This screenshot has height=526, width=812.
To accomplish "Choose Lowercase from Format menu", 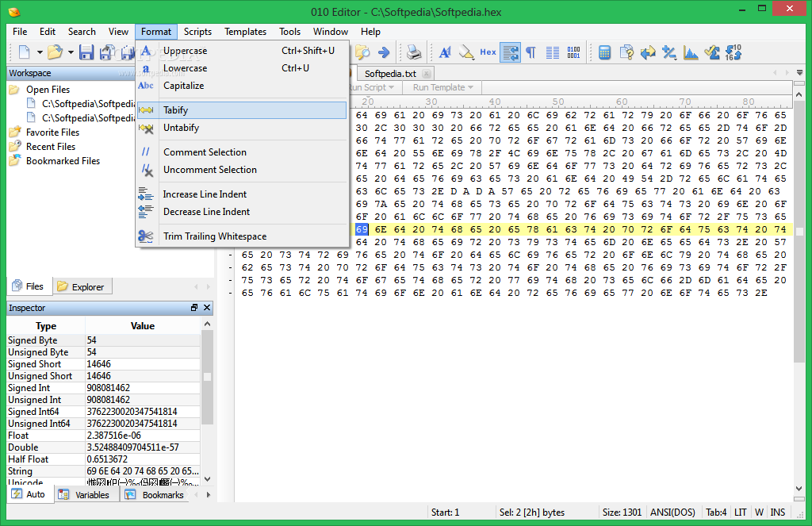I will click(x=243, y=68).
